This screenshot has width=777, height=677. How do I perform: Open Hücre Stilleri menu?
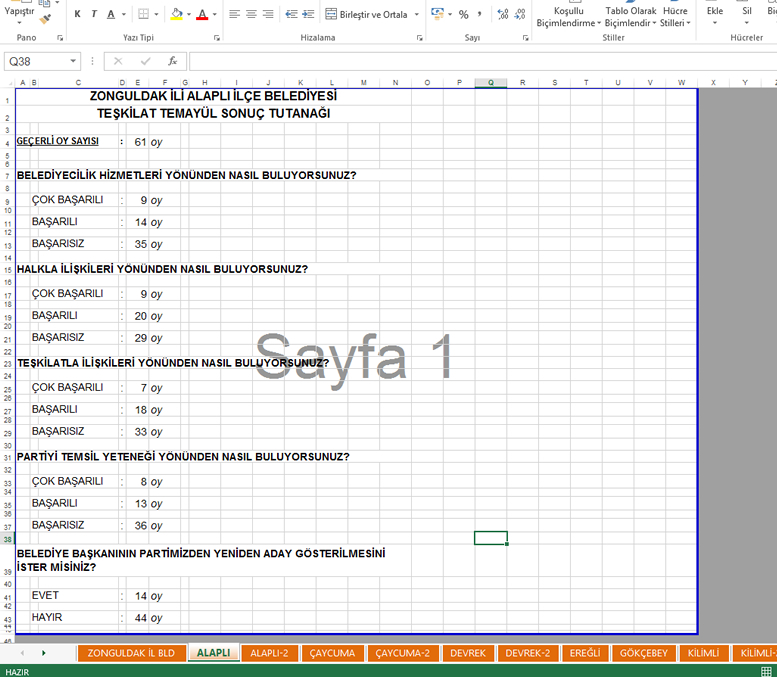[675, 16]
